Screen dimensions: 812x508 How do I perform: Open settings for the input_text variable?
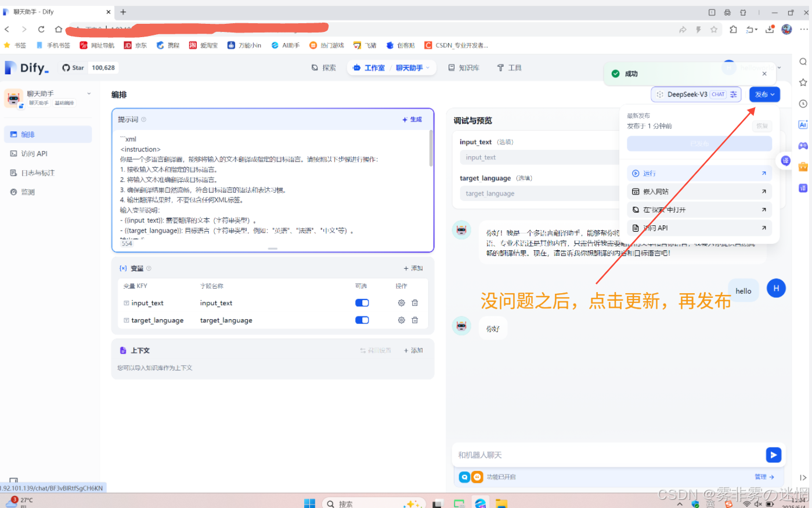[x=401, y=302]
